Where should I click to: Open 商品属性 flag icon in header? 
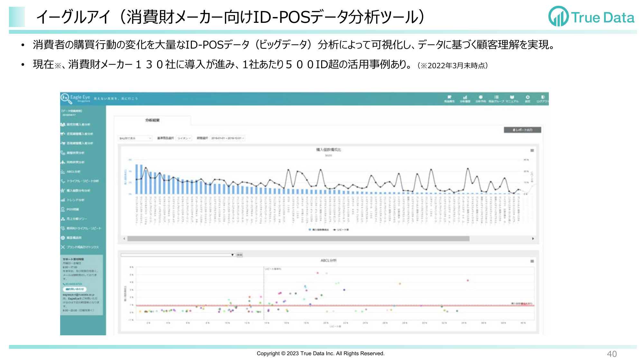pyautogui.click(x=449, y=97)
